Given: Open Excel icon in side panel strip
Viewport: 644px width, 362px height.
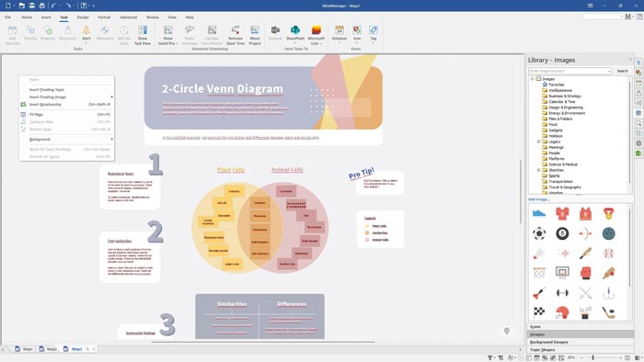Looking at the screenshot, I should (x=638, y=153).
